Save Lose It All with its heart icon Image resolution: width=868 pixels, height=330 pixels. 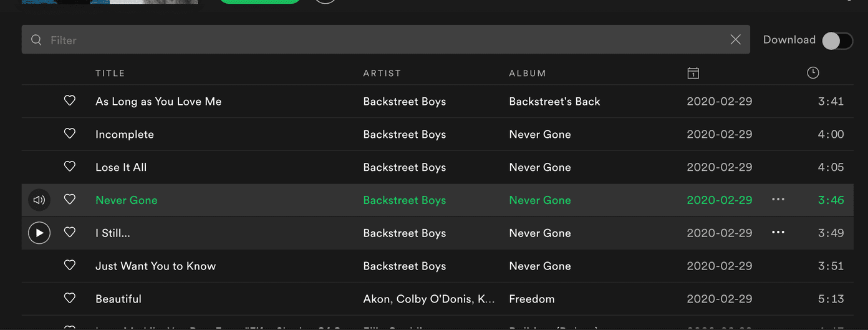click(70, 167)
